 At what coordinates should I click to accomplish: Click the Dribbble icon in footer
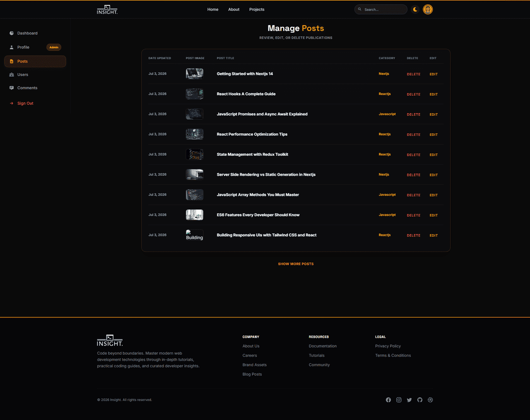point(430,400)
